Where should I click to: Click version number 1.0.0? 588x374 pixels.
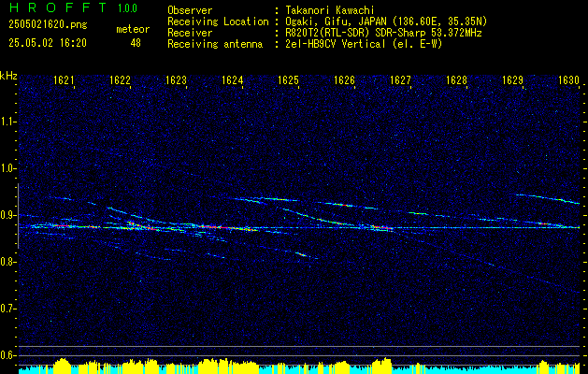tap(127, 7)
